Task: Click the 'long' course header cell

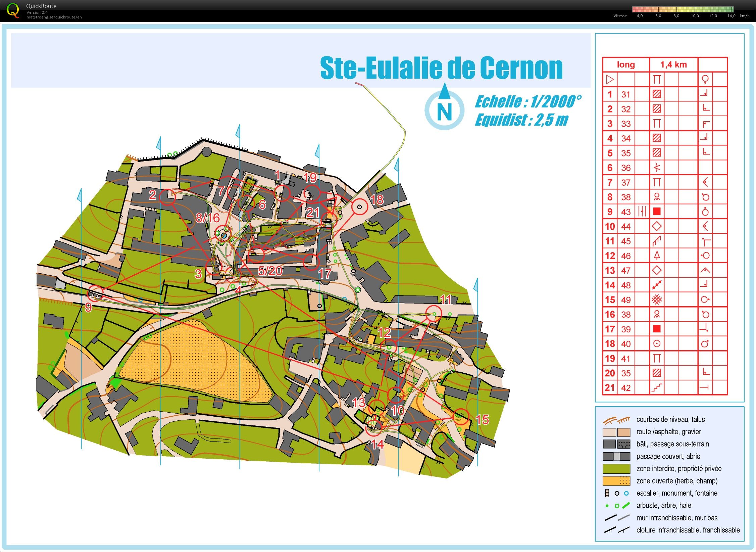Action: 626,64
